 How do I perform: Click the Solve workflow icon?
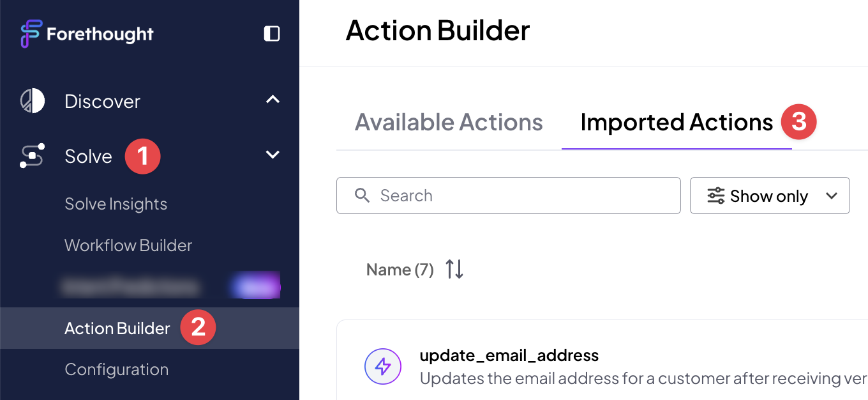coord(32,156)
